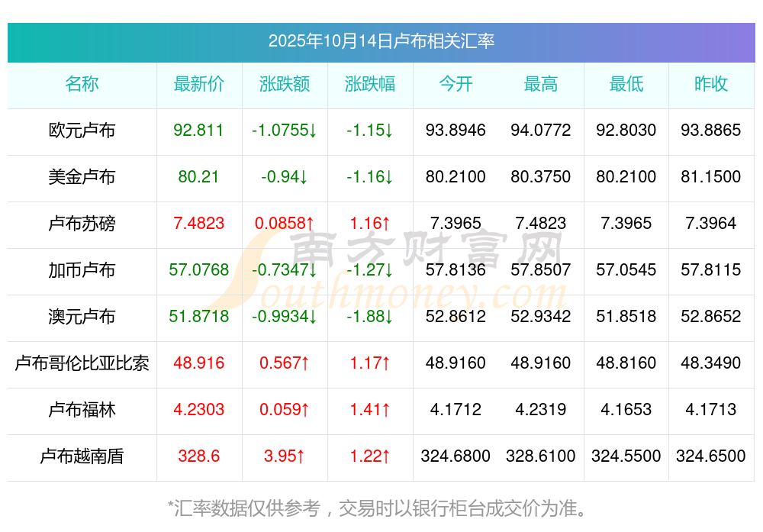Image resolution: width=763 pixels, height=532 pixels.
Task: Select high value 328.6100
Action: tap(541, 456)
